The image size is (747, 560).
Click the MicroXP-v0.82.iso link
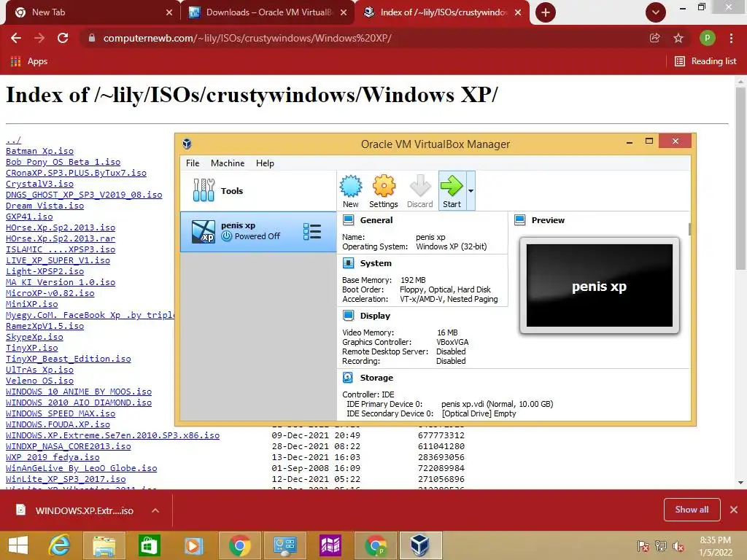(x=50, y=293)
